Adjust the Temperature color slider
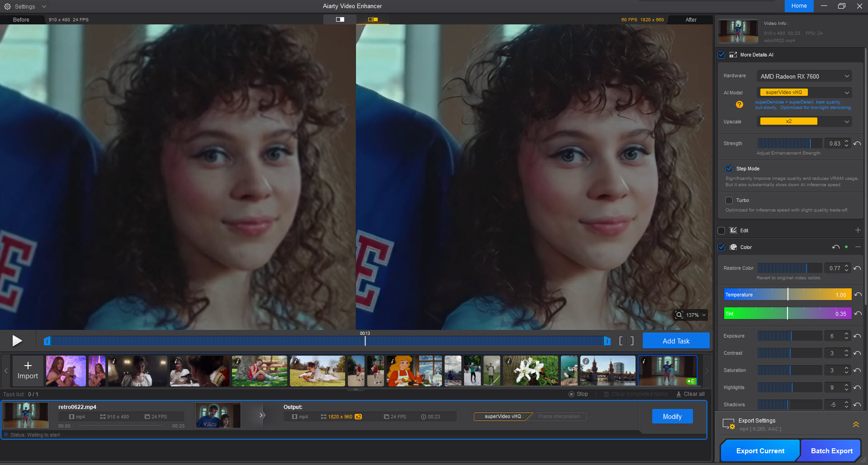 [787, 295]
